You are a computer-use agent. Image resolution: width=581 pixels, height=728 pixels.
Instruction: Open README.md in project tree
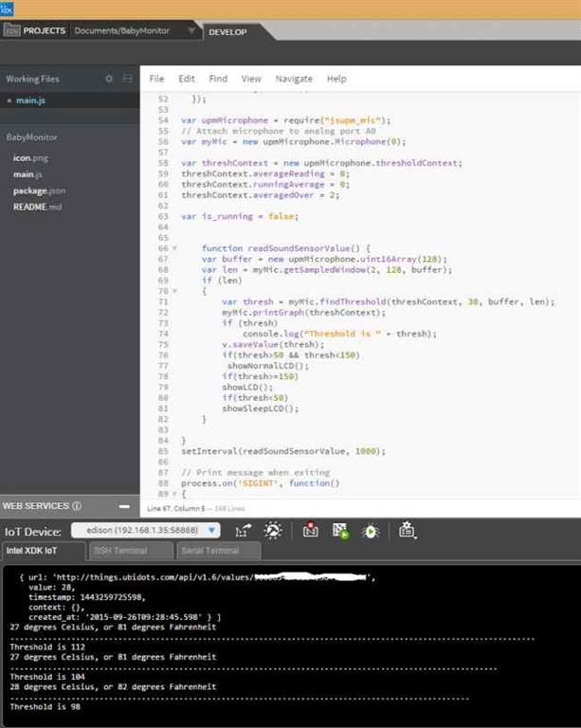point(37,207)
